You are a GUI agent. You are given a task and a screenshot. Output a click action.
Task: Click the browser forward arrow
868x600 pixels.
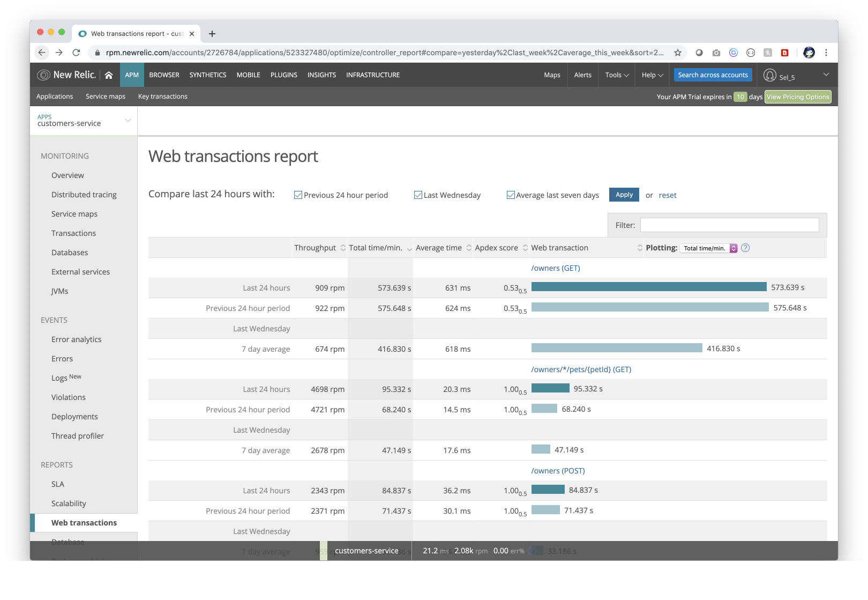tap(59, 53)
